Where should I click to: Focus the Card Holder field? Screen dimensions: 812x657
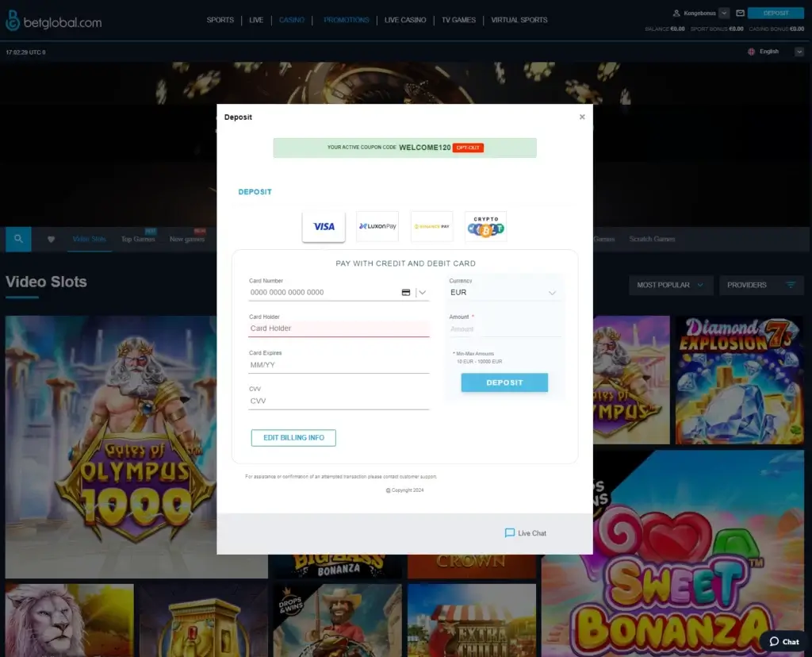point(339,328)
